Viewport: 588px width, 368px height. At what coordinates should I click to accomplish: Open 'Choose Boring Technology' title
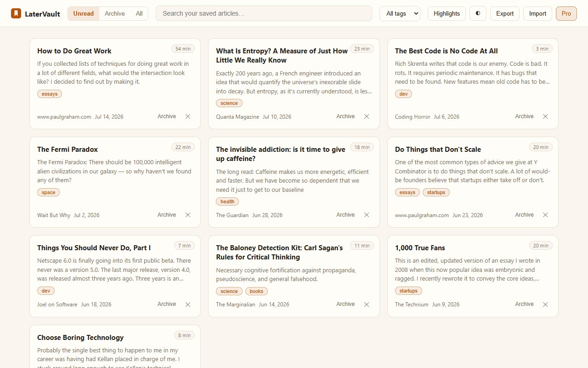pos(80,338)
